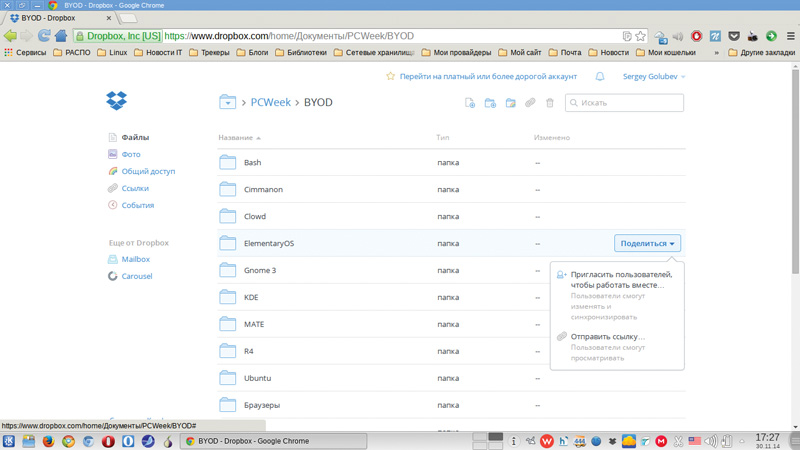Select 'Пригласить пользователей' in share menu
The width and height of the screenshot is (800, 450).
pyautogui.click(x=617, y=295)
